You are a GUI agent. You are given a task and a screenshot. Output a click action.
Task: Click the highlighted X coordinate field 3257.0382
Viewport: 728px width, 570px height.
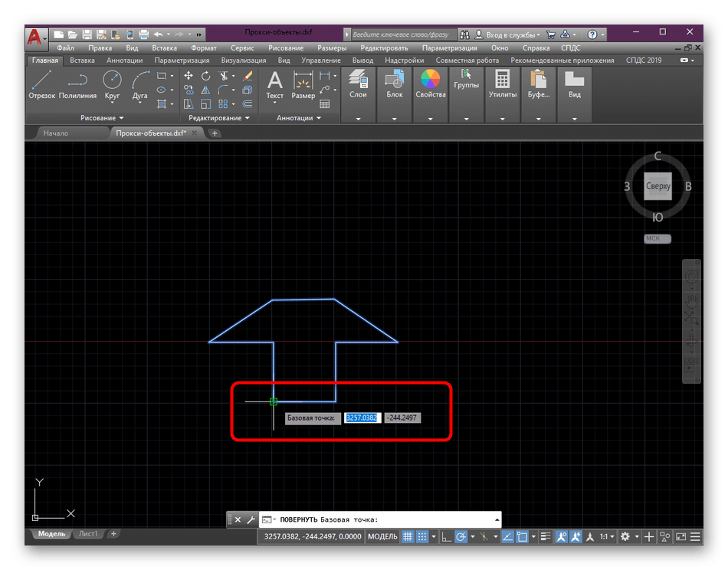tap(362, 418)
